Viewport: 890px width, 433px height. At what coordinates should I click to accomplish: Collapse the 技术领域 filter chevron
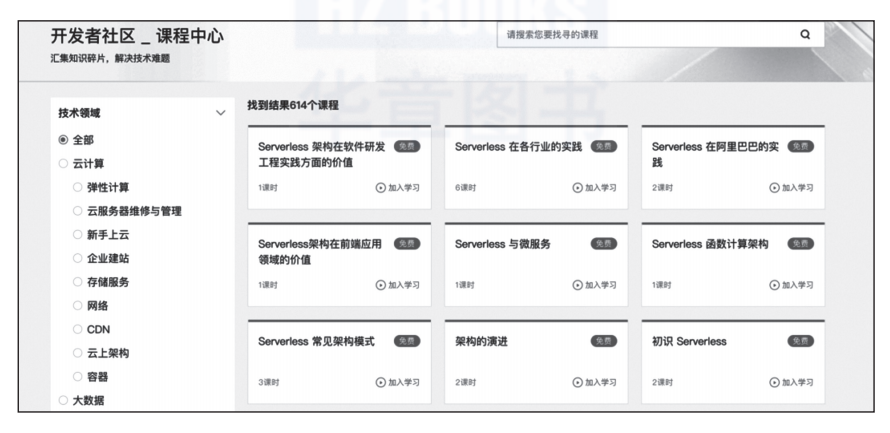coord(221,113)
